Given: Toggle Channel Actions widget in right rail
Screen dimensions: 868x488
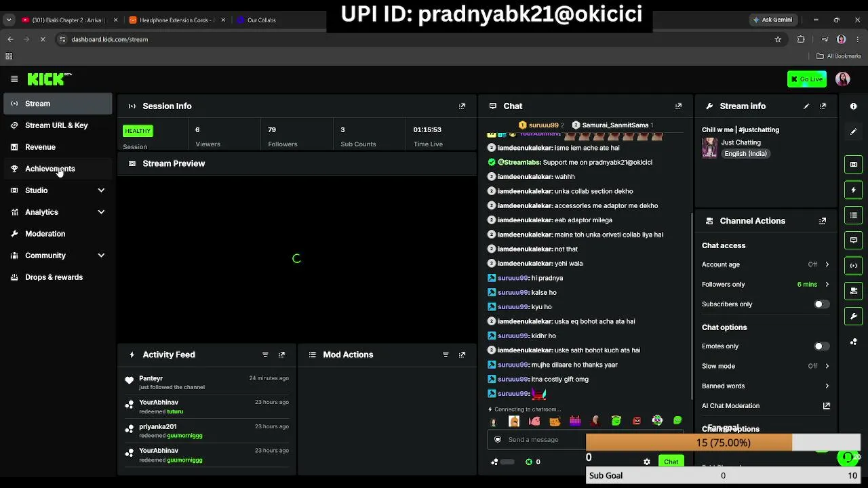Looking at the screenshot, I should (854, 291).
